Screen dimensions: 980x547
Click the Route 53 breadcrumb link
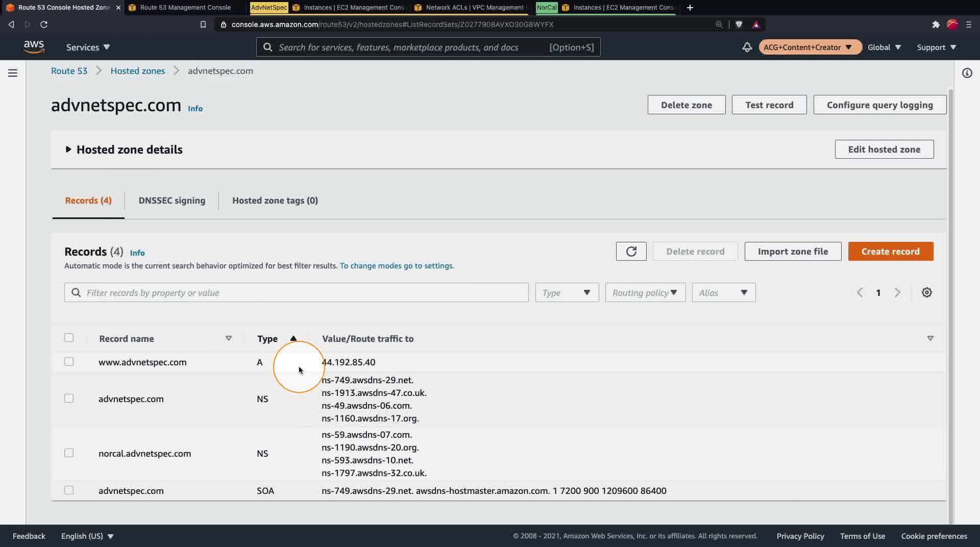point(69,71)
